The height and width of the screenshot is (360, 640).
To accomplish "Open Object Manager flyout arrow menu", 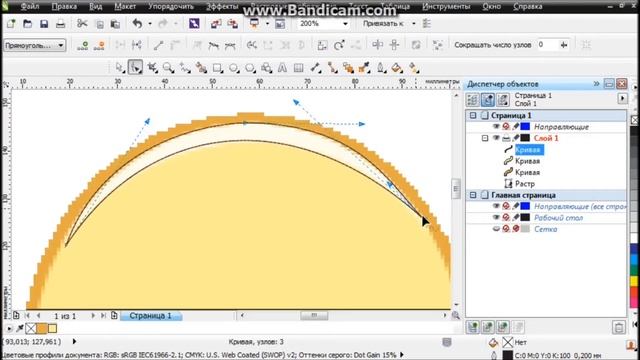I will [x=622, y=98].
